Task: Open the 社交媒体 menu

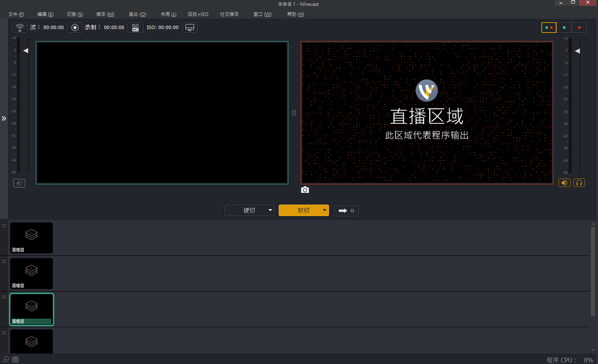Action: pos(229,14)
